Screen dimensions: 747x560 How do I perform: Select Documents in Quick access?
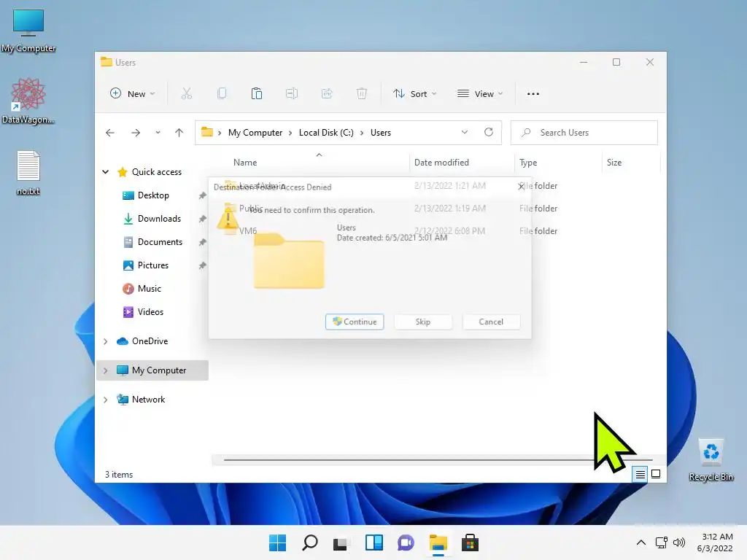(x=160, y=242)
